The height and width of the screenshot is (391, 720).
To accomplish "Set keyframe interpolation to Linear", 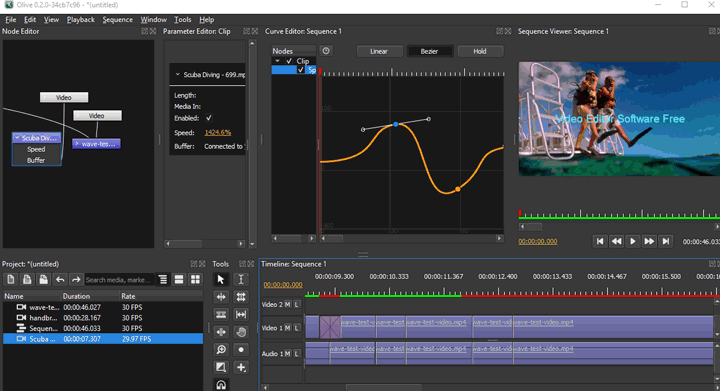I will [x=379, y=51].
